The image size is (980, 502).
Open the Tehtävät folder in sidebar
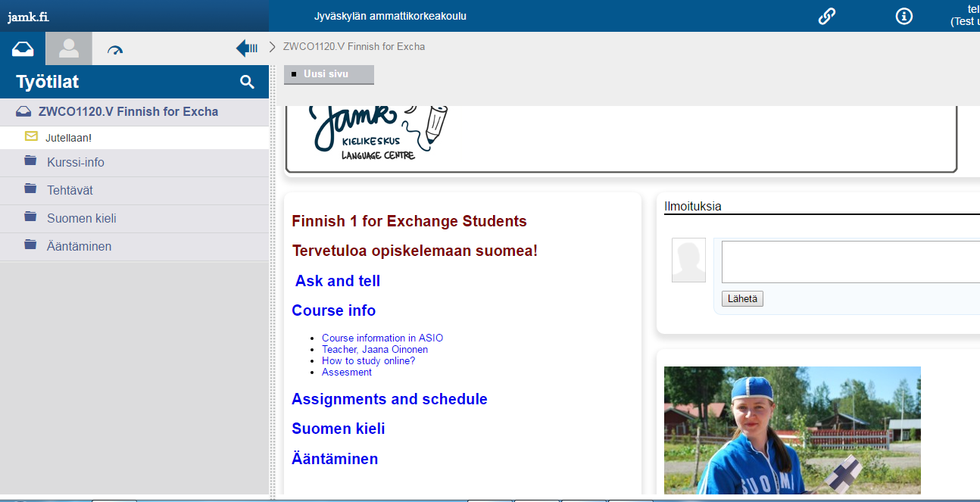coord(70,191)
